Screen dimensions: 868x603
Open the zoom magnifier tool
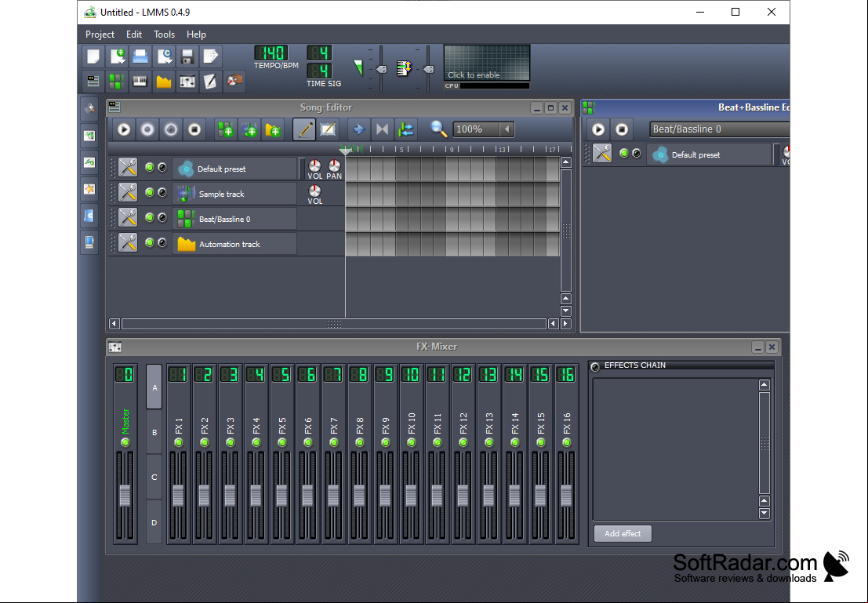click(x=438, y=129)
